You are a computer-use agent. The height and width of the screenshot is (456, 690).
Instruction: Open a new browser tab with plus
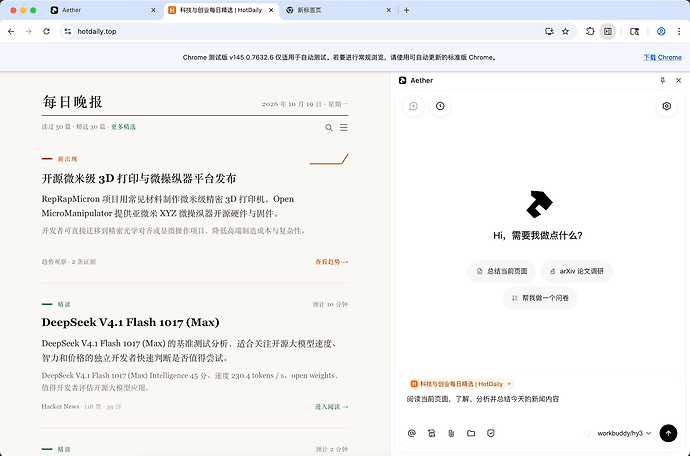pos(406,10)
